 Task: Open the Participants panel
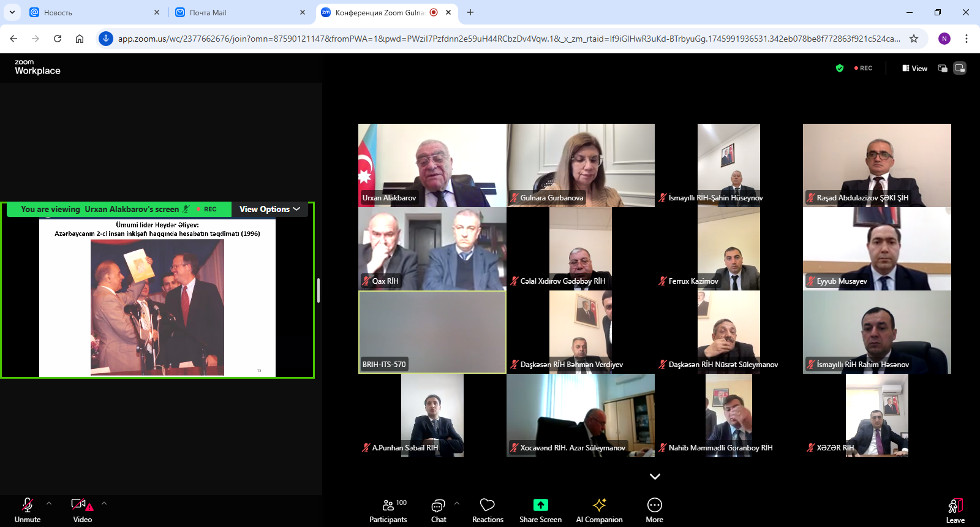(x=388, y=510)
